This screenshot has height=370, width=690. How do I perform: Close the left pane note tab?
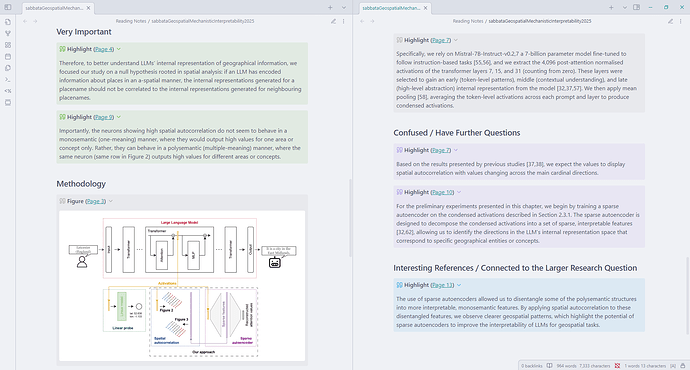click(88, 8)
